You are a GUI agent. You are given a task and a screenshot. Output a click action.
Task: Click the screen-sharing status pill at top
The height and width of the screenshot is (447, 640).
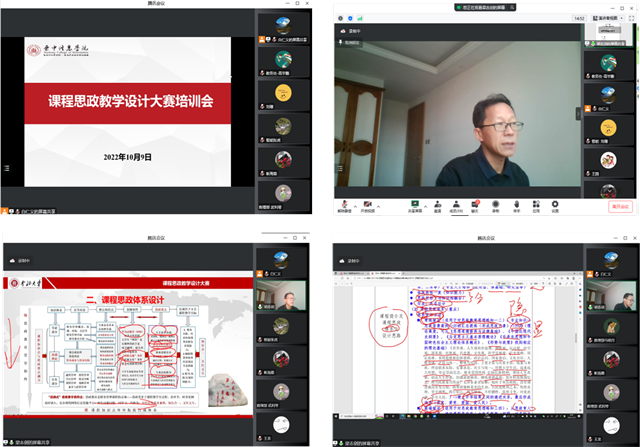485,7
